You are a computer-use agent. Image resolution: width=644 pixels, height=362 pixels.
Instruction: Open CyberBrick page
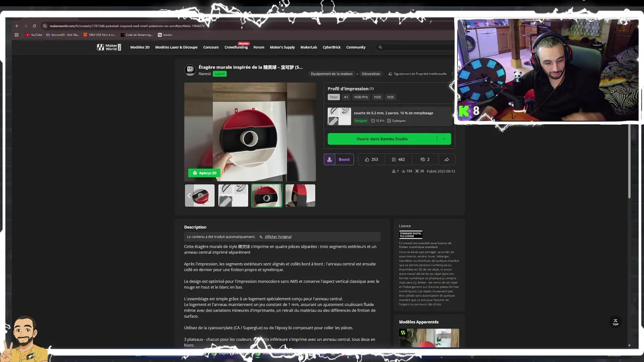[332, 47]
